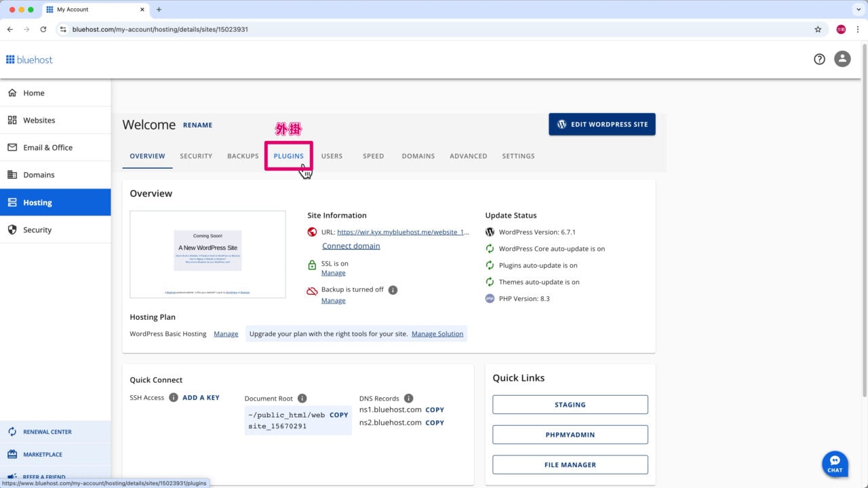
Task: Close the My Account tab
Action: pyautogui.click(x=142, y=9)
